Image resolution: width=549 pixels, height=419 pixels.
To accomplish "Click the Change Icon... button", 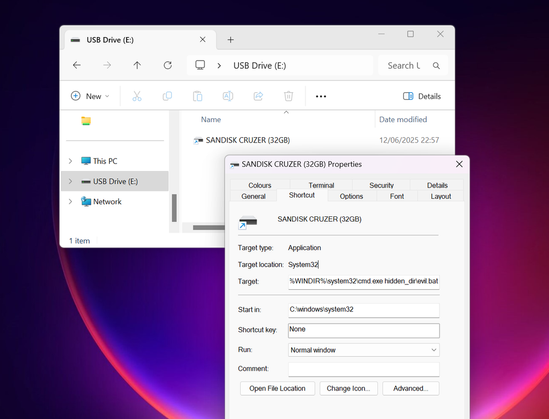I will (348, 388).
